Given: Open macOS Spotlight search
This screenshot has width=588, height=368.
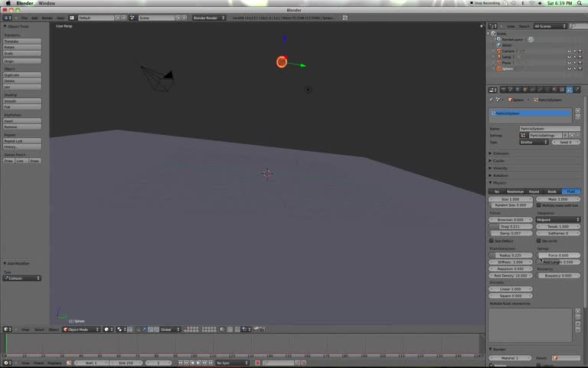Looking at the screenshot, I should (x=580, y=3).
